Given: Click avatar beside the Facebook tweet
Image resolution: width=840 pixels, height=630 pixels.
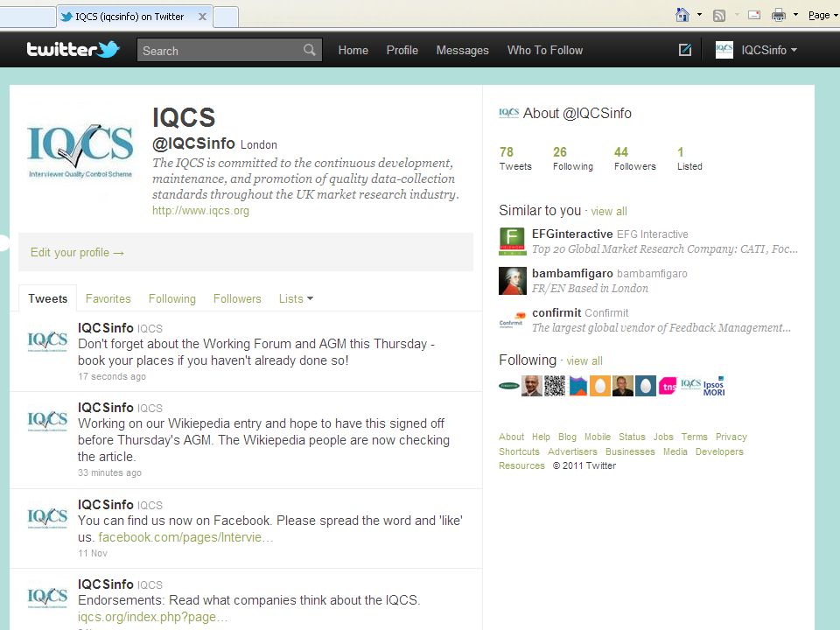Looking at the screenshot, I should [x=47, y=517].
